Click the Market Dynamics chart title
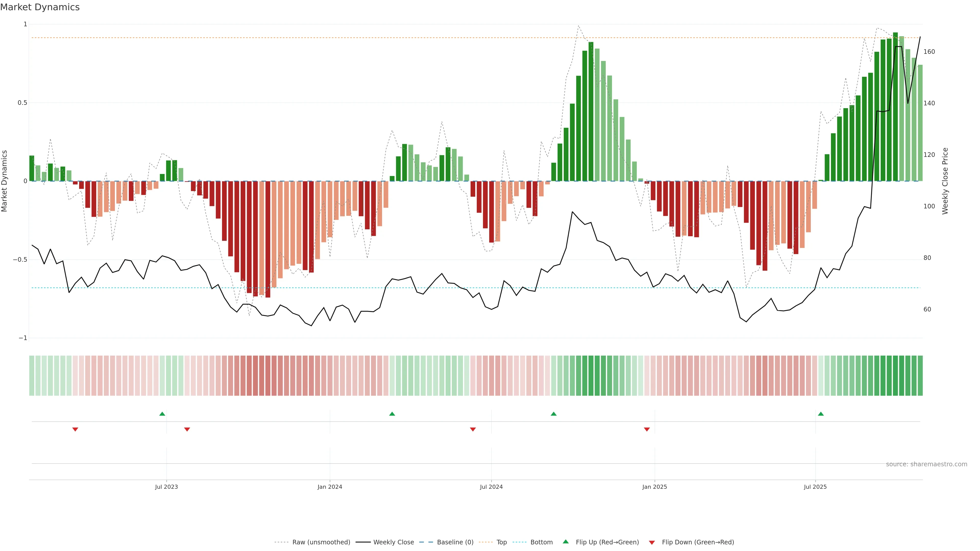The width and height of the screenshot is (980, 551). click(40, 7)
